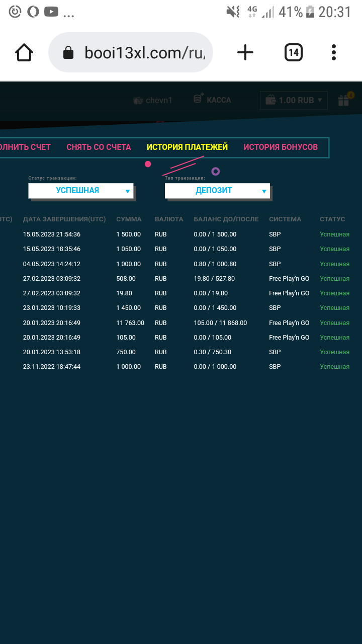This screenshot has height=644, width=362.
Task: Click the gift box bonus icon
Action: 344,100
